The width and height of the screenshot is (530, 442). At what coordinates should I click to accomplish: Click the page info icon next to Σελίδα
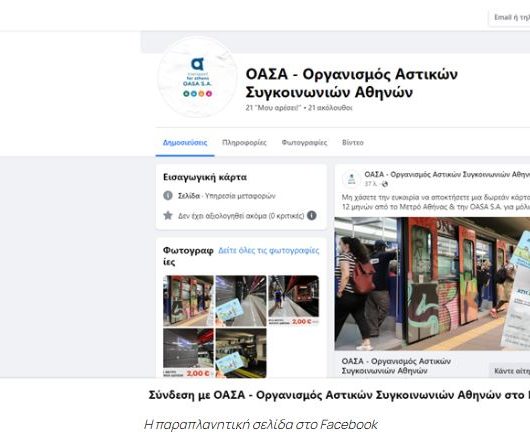click(168, 196)
